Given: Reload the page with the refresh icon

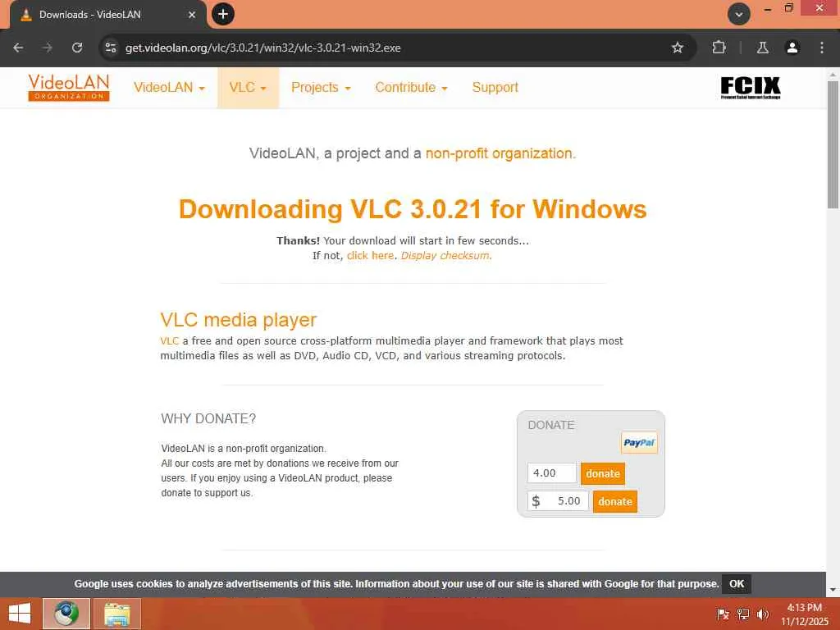Looking at the screenshot, I should 77,48.
